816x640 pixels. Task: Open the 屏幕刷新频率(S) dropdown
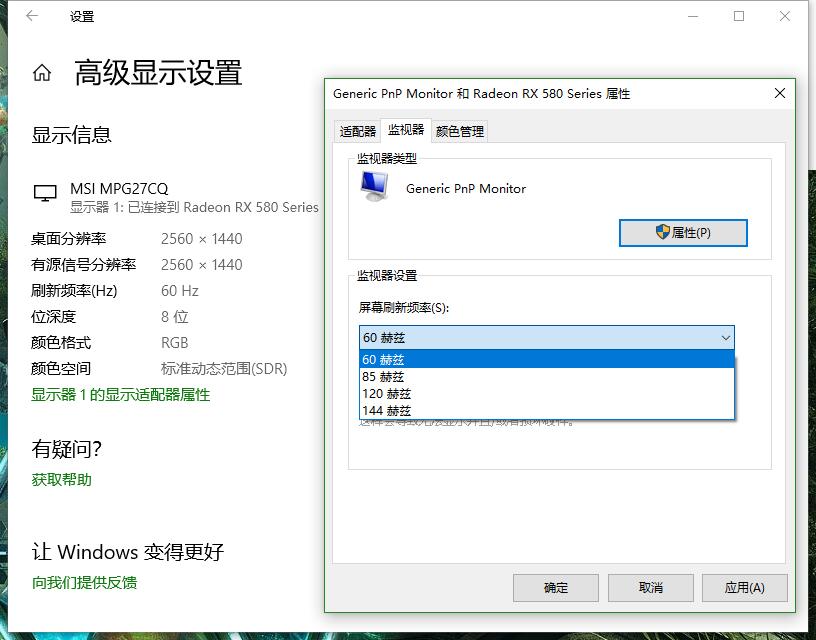(727, 337)
